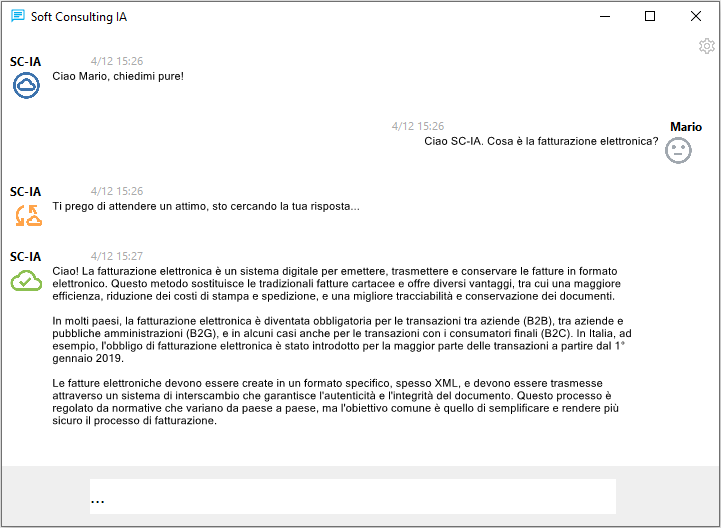This screenshot has width=721, height=528.
Task: Click the orange cloud sync searching icon
Action: pyautogui.click(x=28, y=216)
